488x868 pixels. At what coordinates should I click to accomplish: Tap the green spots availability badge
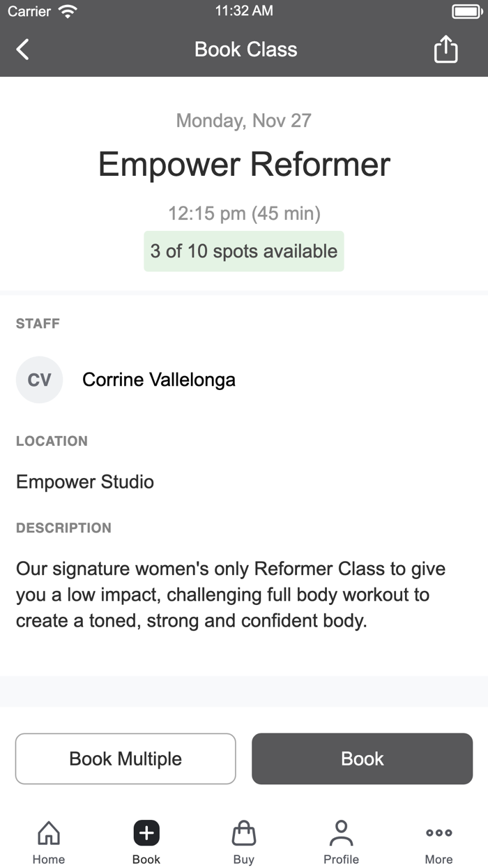pos(243,251)
